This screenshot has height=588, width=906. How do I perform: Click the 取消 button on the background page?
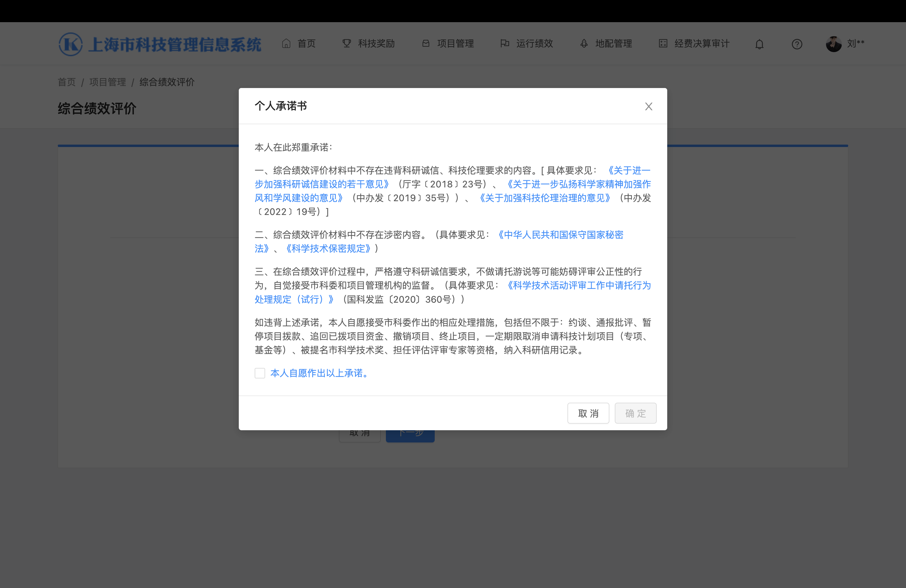tap(360, 436)
